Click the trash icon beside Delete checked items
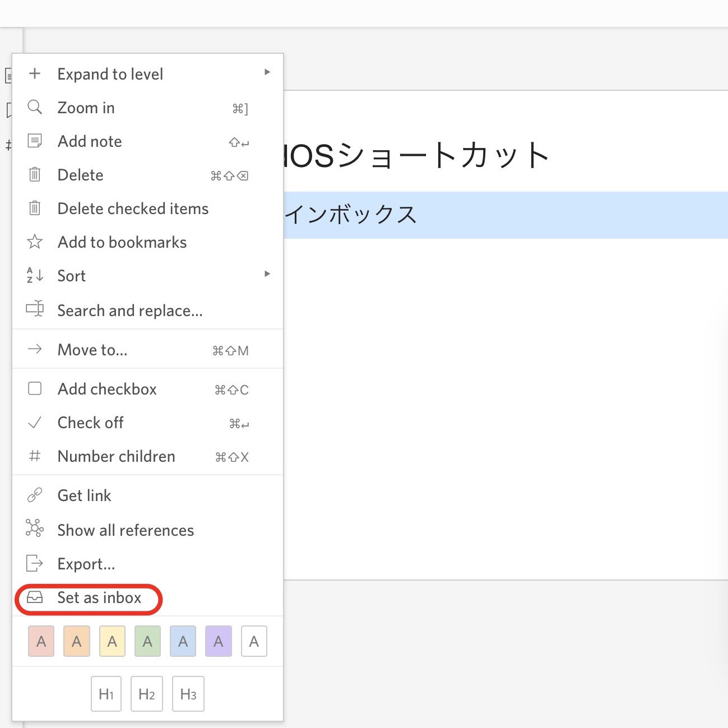The width and height of the screenshot is (728, 728). click(35, 208)
